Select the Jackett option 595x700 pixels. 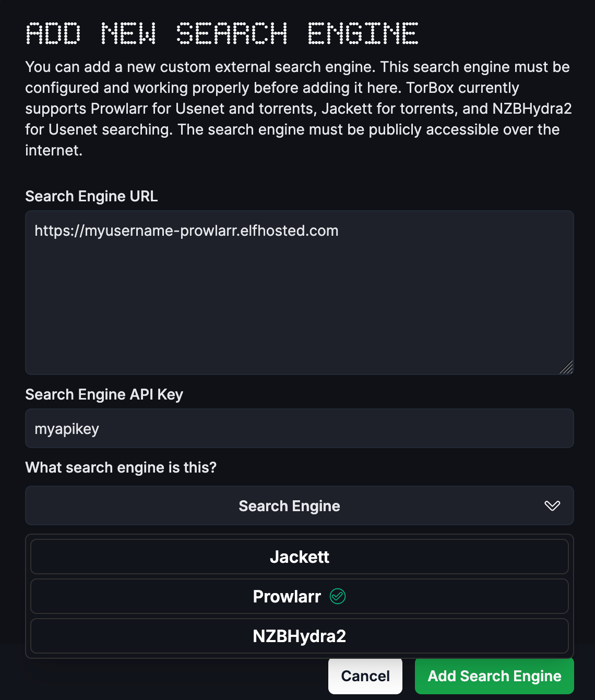tap(300, 557)
